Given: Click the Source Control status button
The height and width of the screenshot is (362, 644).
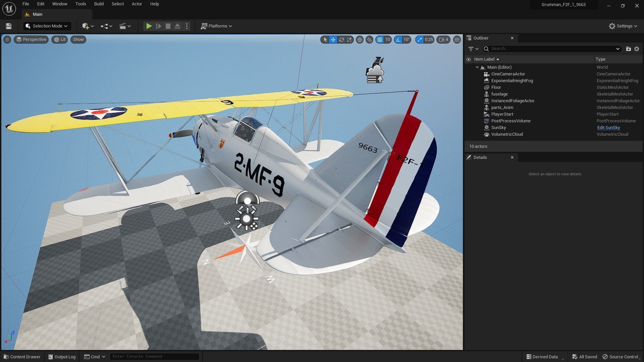Looking at the screenshot, I should pos(621,357).
